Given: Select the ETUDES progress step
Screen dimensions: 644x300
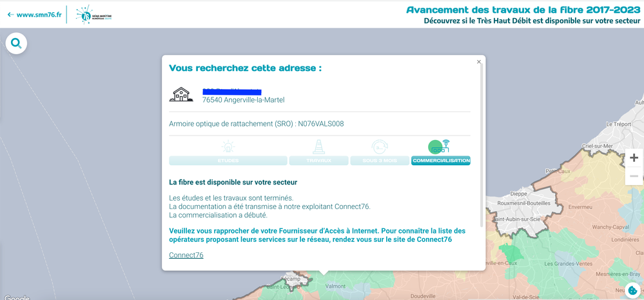Looking at the screenshot, I should point(228,161).
